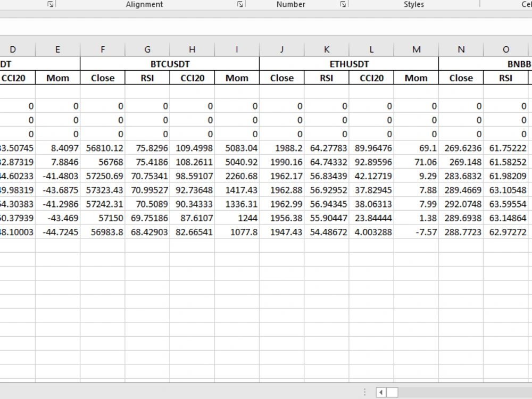Screen dimensions: 532x399
Task: Click cell with value 1244
Action: point(237,218)
